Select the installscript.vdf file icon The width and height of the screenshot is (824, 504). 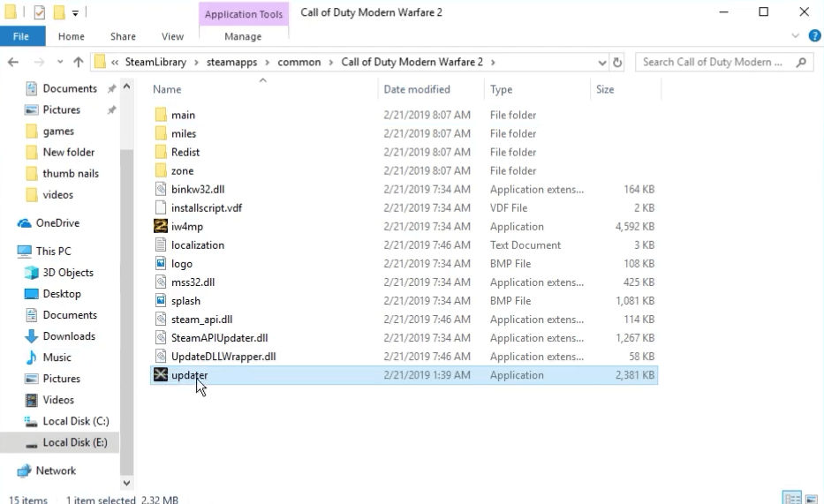pyautogui.click(x=160, y=208)
